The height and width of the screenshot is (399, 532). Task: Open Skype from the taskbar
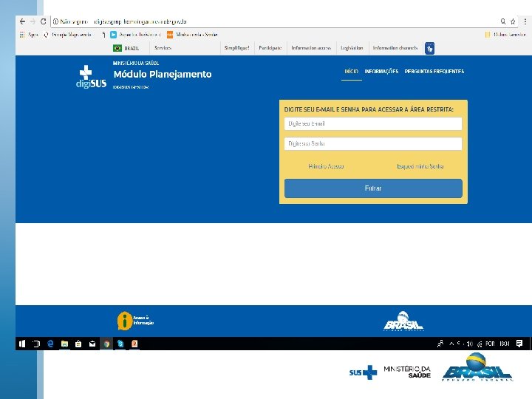pyautogui.click(x=120, y=344)
